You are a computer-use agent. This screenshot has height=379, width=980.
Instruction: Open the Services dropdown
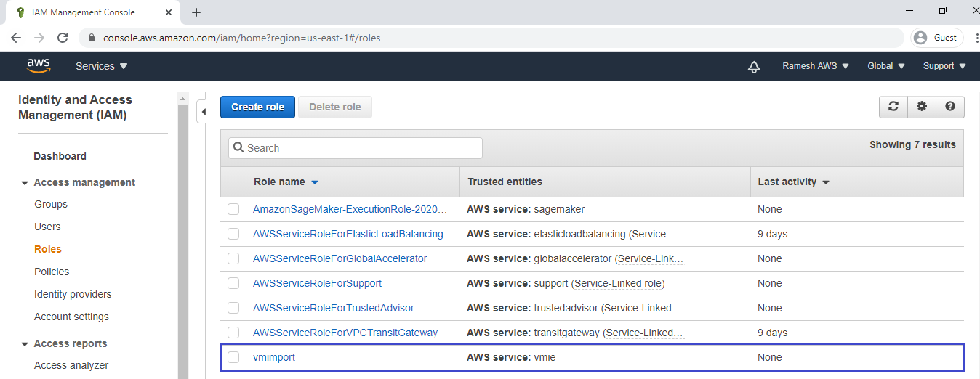(x=101, y=66)
